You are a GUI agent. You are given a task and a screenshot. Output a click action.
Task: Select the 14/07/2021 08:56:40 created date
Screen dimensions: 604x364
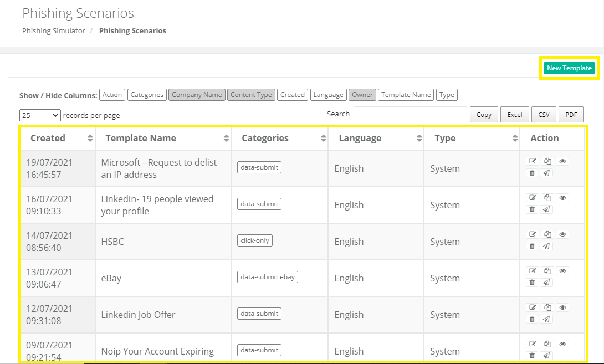click(49, 242)
